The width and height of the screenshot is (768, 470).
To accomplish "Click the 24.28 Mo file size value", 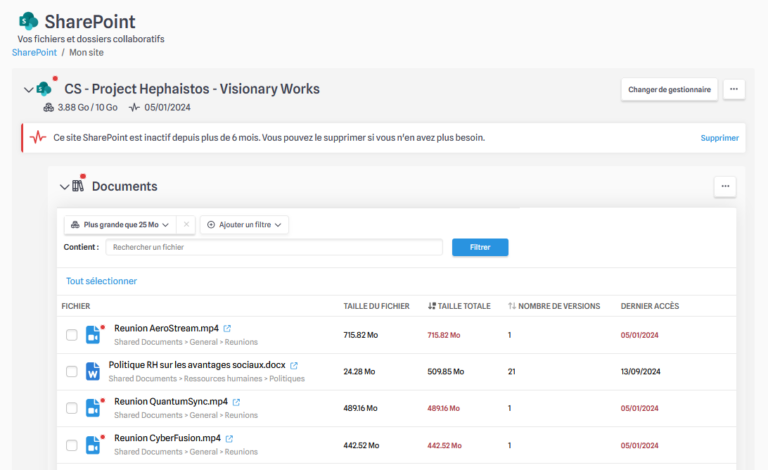I will [359, 372].
